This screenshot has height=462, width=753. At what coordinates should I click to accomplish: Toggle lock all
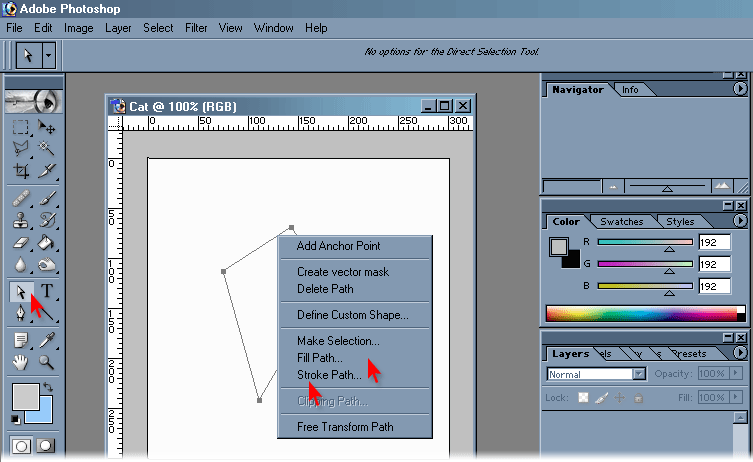[638, 398]
